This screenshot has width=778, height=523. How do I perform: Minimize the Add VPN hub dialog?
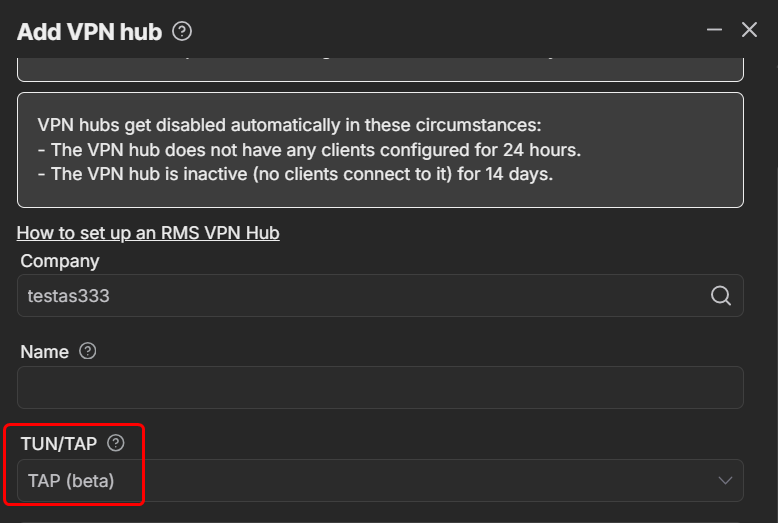click(714, 30)
